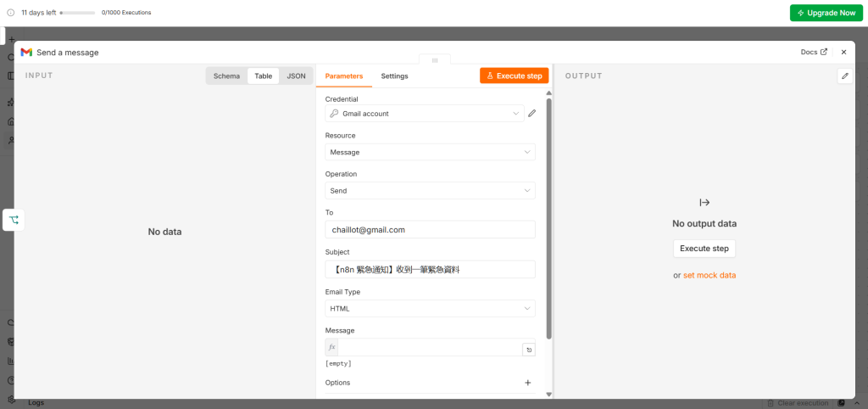Edit output with pencil icon

click(x=845, y=76)
